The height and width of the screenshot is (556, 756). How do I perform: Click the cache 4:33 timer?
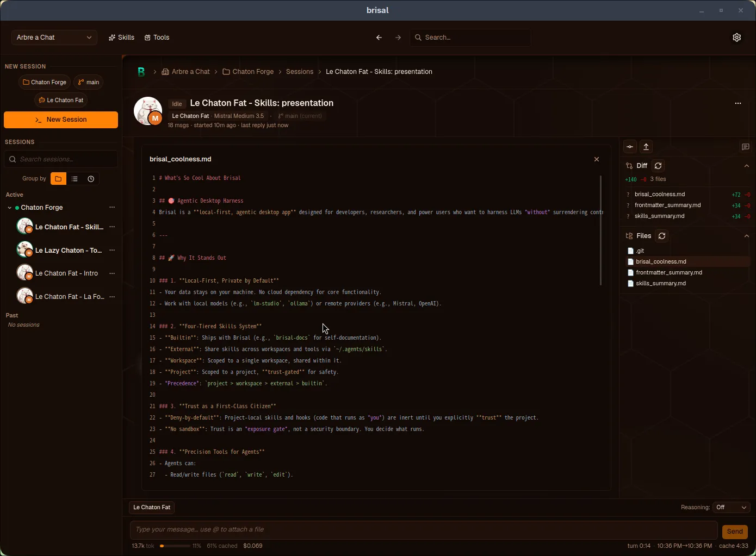734,546
